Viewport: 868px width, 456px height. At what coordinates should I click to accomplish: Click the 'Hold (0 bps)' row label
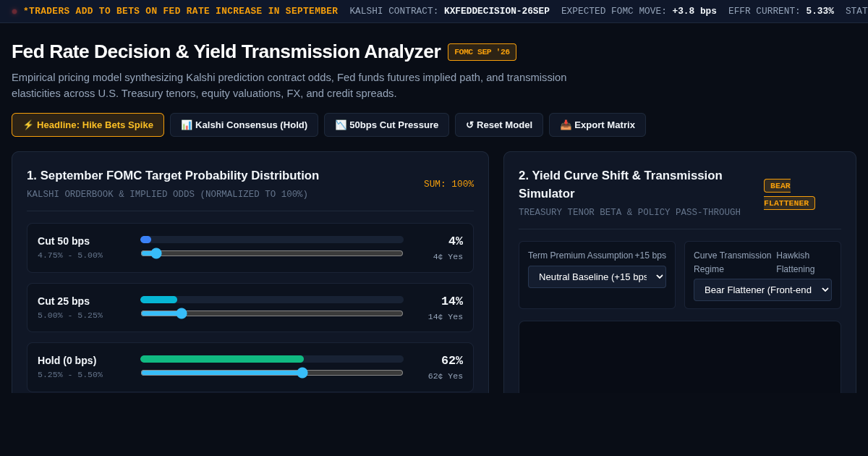coord(67,360)
